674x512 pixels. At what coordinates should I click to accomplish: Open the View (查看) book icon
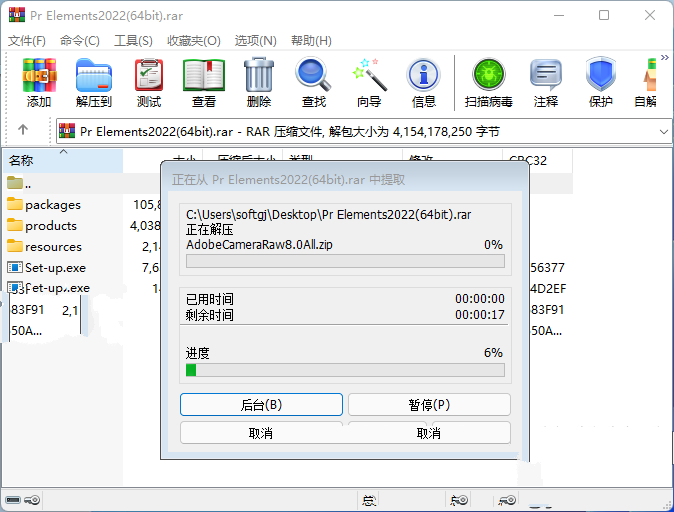pyautogui.click(x=204, y=76)
